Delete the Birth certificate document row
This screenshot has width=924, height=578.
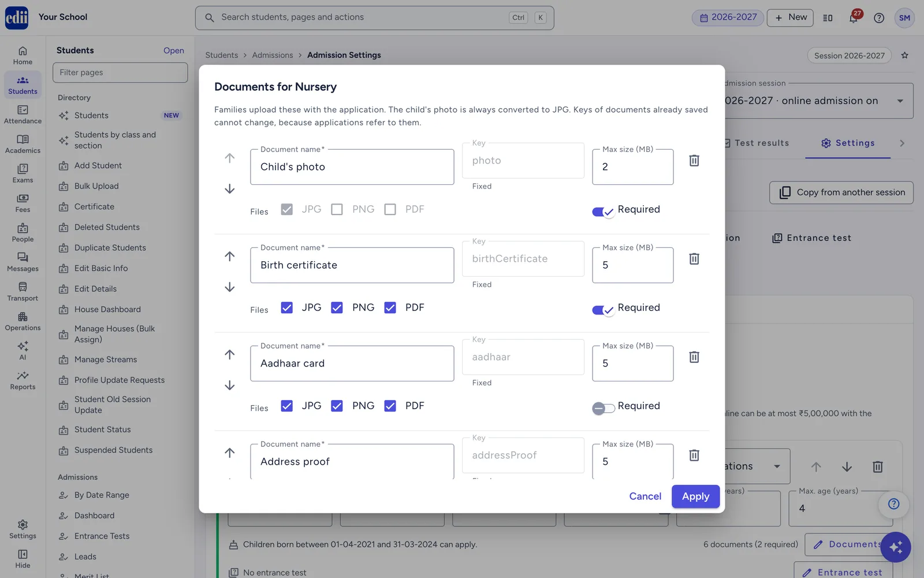(694, 259)
